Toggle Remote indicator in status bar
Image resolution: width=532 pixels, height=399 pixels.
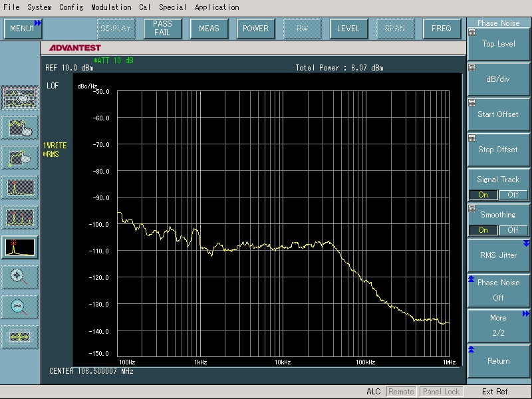pyautogui.click(x=401, y=392)
